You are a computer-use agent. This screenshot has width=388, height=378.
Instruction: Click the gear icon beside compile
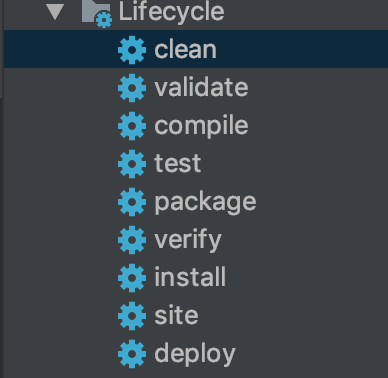pos(132,126)
